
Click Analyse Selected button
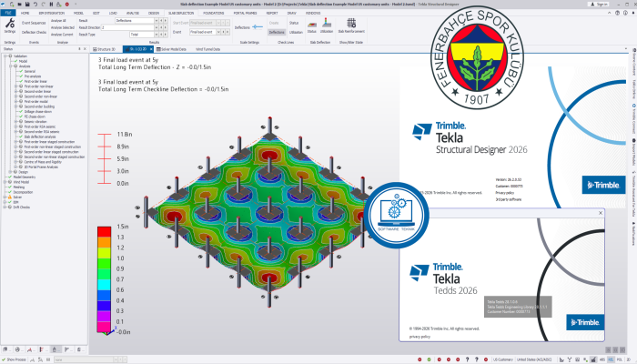tap(63, 27)
